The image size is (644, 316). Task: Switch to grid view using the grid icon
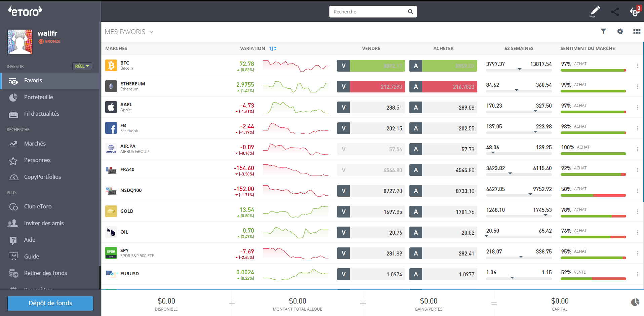pyautogui.click(x=637, y=31)
